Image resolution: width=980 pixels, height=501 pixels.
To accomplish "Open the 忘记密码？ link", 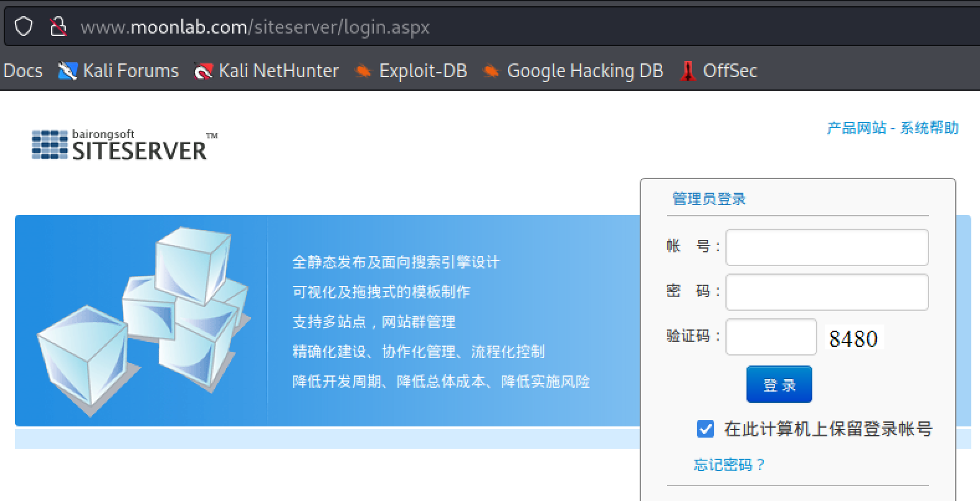I will [x=730, y=465].
